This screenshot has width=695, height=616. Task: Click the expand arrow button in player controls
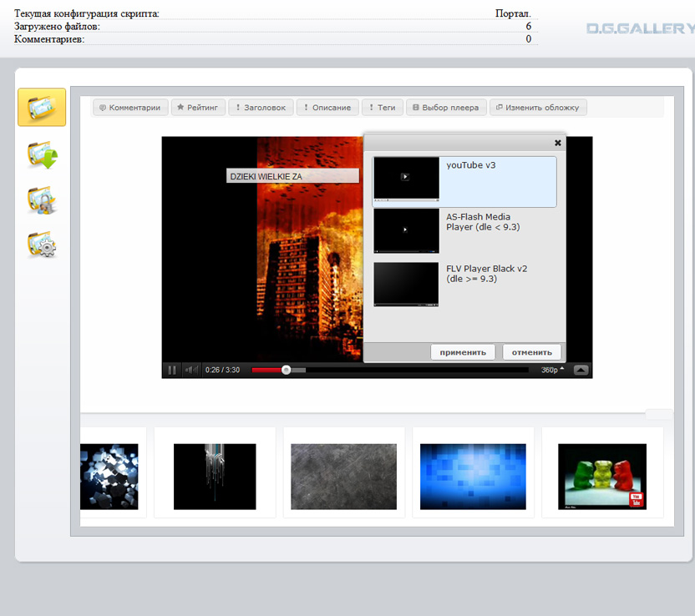(581, 370)
